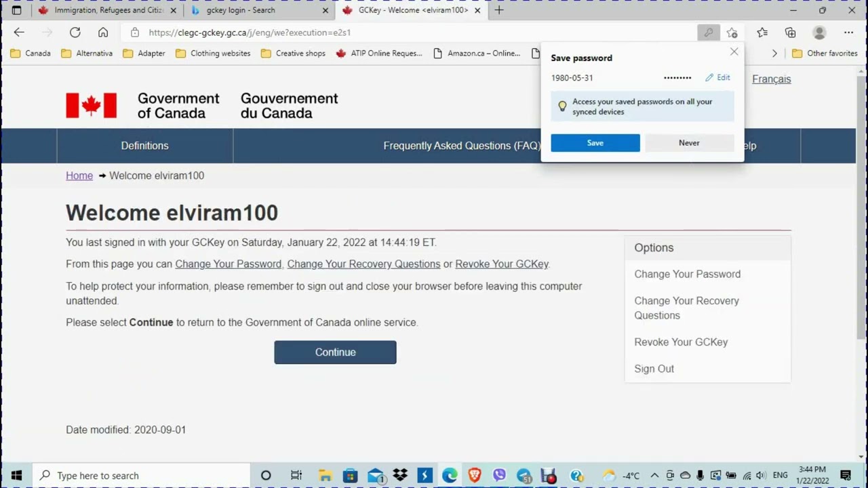Choose Never to save the password
Screen dimensions: 868x488
coord(689,143)
